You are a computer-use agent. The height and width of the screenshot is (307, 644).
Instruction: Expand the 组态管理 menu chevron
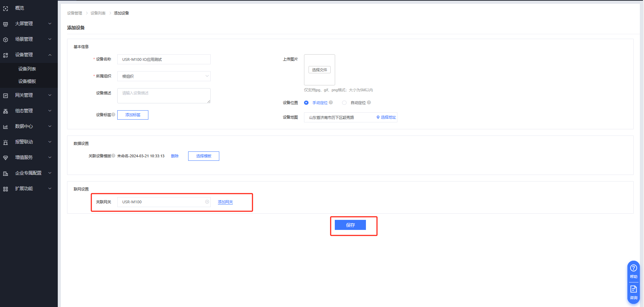point(50,111)
